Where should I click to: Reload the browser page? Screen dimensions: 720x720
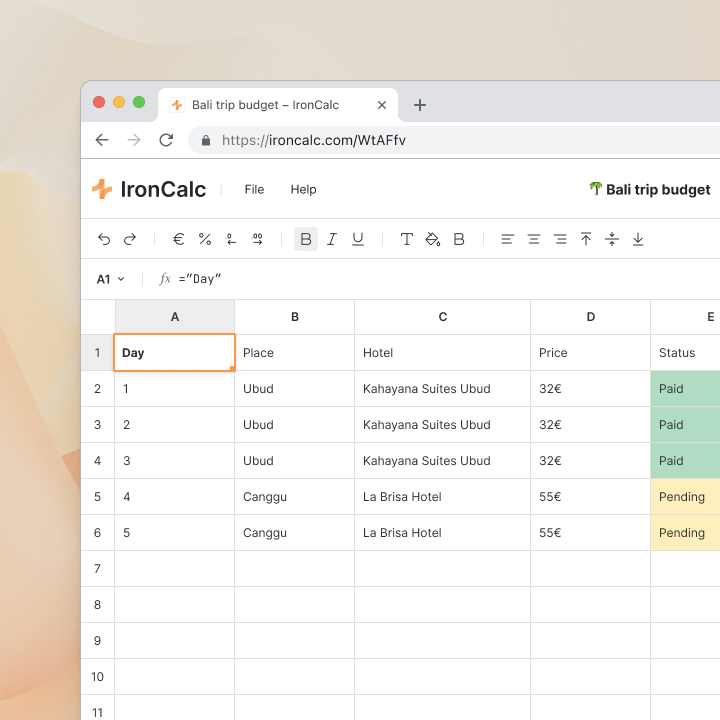[x=166, y=140]
